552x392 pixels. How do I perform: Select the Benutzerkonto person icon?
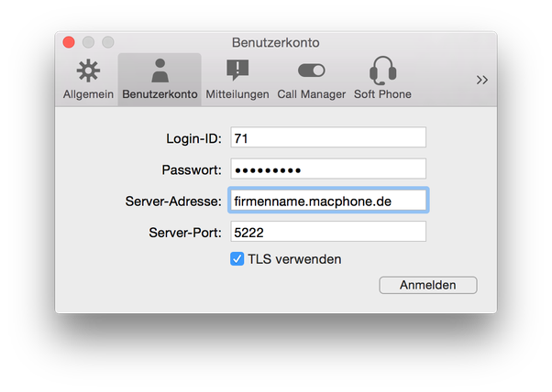pyautogui.click(x=160, y=71)
